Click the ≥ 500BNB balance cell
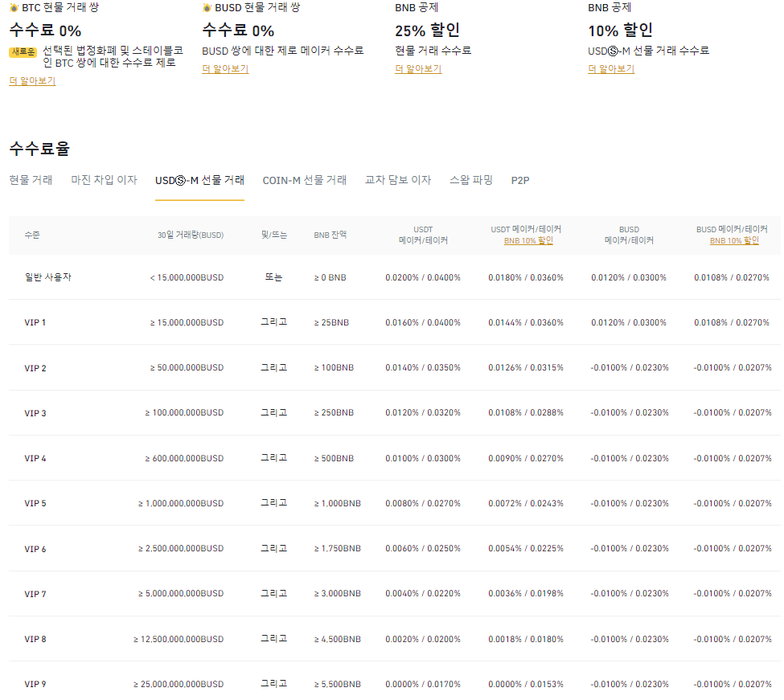The width and height of the screenshot is (784, 700). (334, 459)
